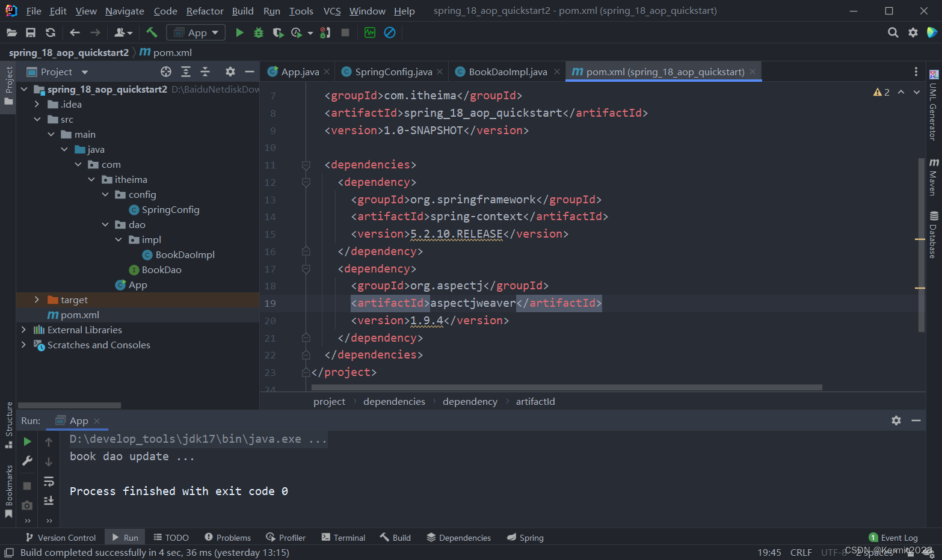
Task: Open the Problems tool window
Action: [227, 538]
